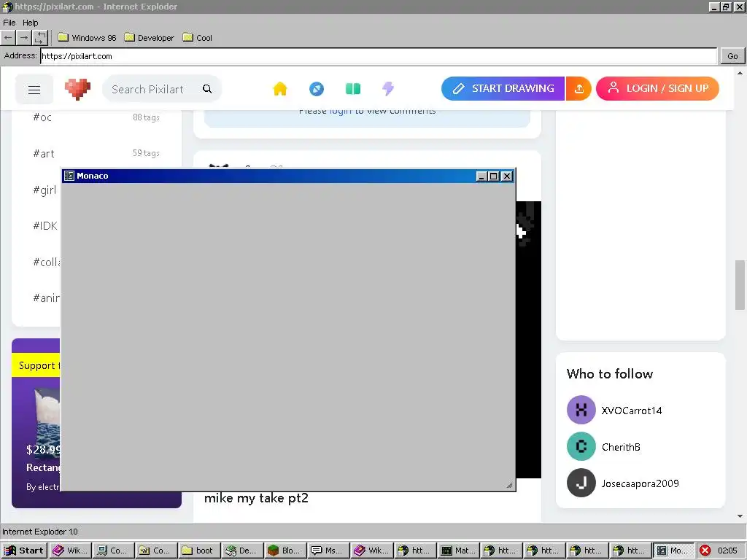Switch to the 'Blo...' block taskbar item
This screenshot has width=747, height=560.
tap(285, 551)
